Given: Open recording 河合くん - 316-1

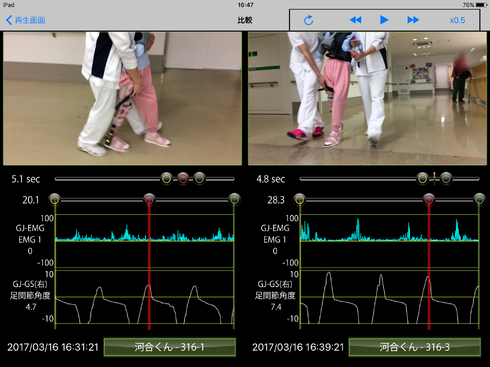Looking at the screenshot, I should click(x=170, y=347).
